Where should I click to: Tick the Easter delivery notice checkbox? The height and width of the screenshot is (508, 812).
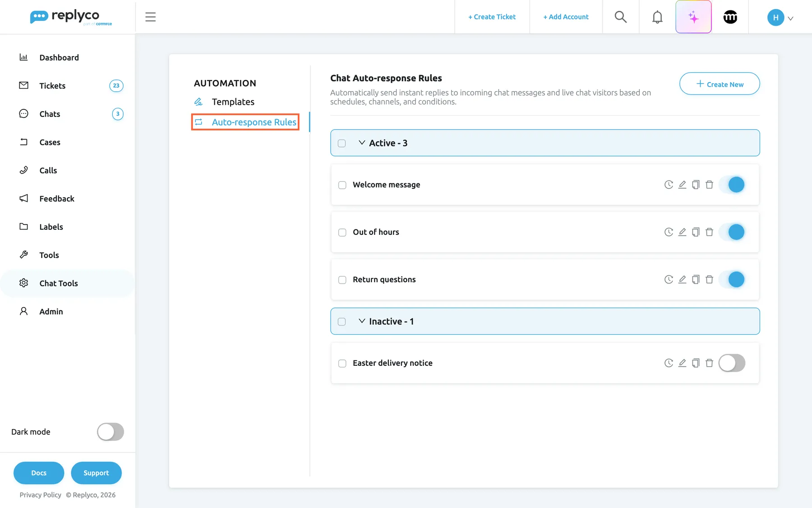point(342,364)
